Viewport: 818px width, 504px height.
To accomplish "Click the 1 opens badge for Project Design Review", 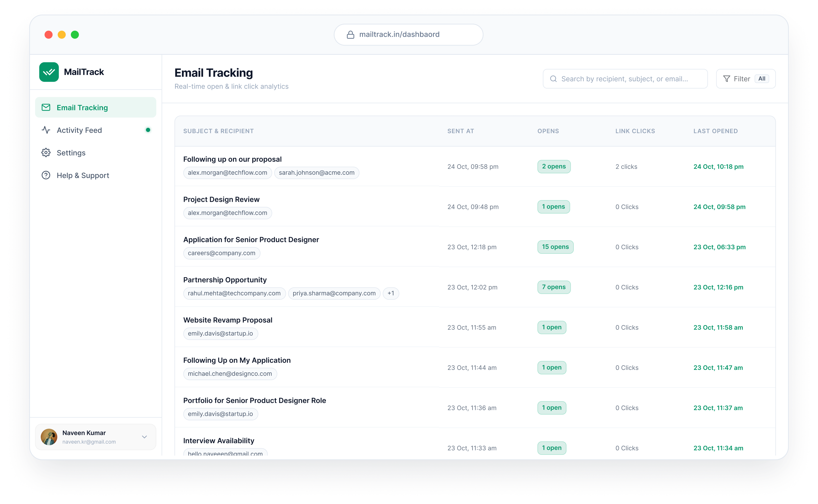I will click(553, 207).
